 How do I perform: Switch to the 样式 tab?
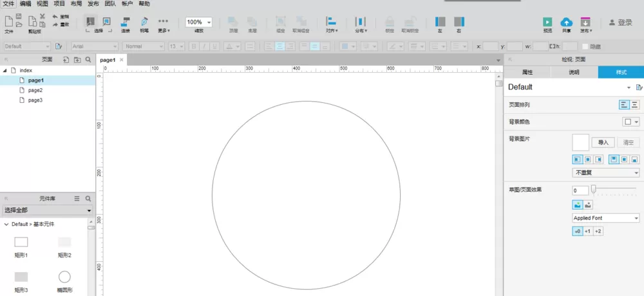[621, 72]
